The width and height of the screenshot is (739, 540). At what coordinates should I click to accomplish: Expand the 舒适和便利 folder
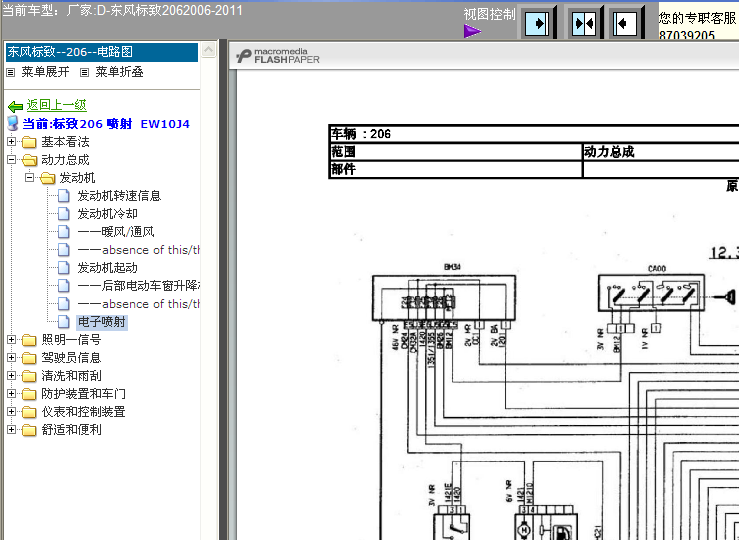click(x=11, y=429)
